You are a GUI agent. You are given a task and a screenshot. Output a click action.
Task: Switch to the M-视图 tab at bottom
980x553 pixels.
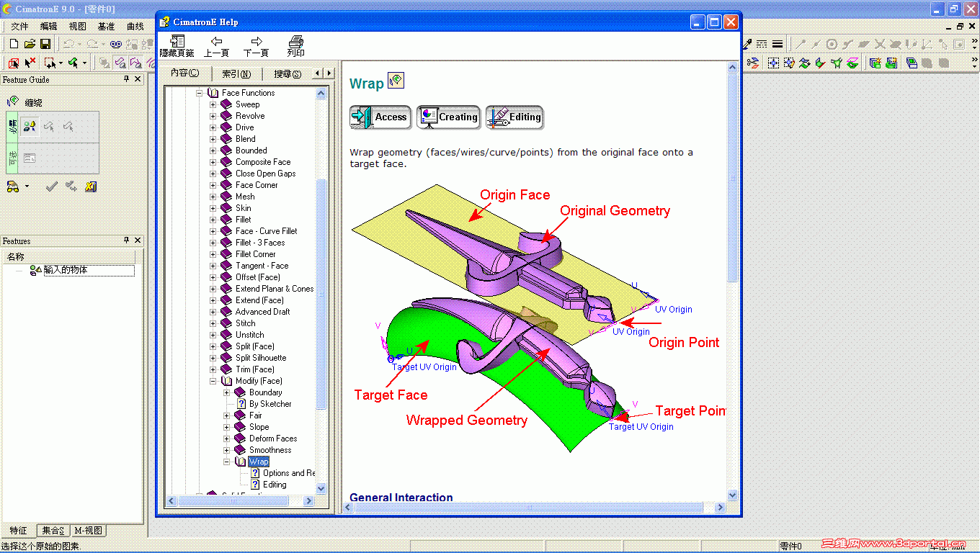click(89, 531)
